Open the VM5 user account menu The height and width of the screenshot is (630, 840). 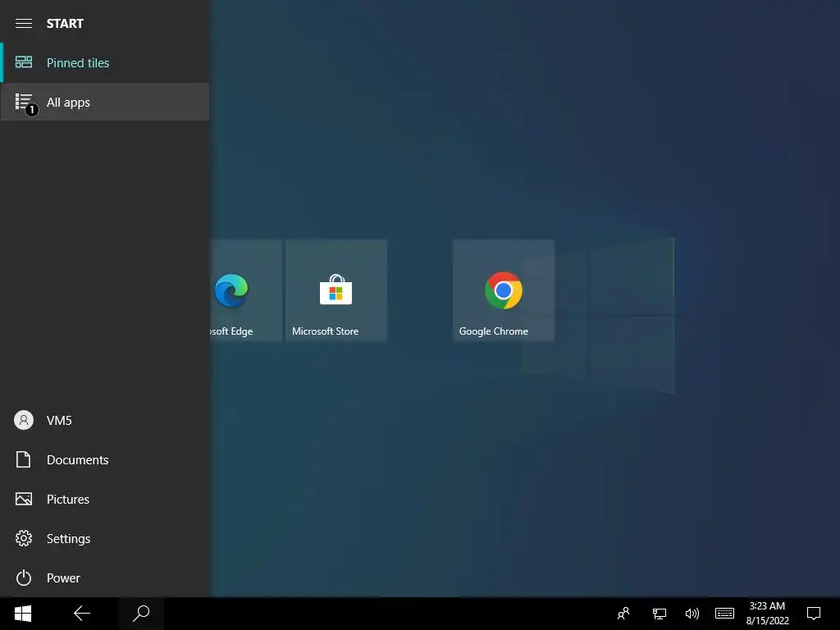[x=105, y=421]
